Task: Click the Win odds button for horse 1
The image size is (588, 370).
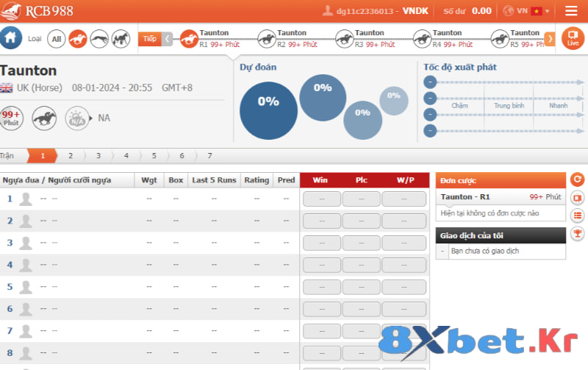Action: [321, 199]
